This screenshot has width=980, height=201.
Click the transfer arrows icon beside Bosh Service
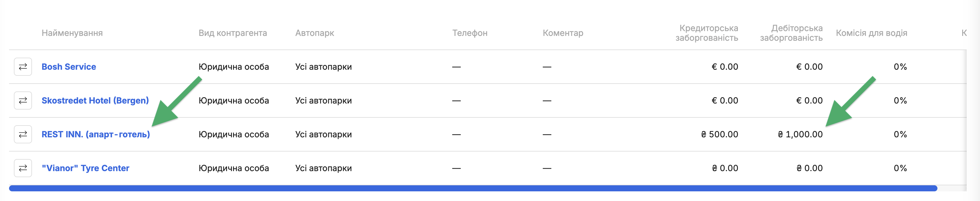click(23, 67)
